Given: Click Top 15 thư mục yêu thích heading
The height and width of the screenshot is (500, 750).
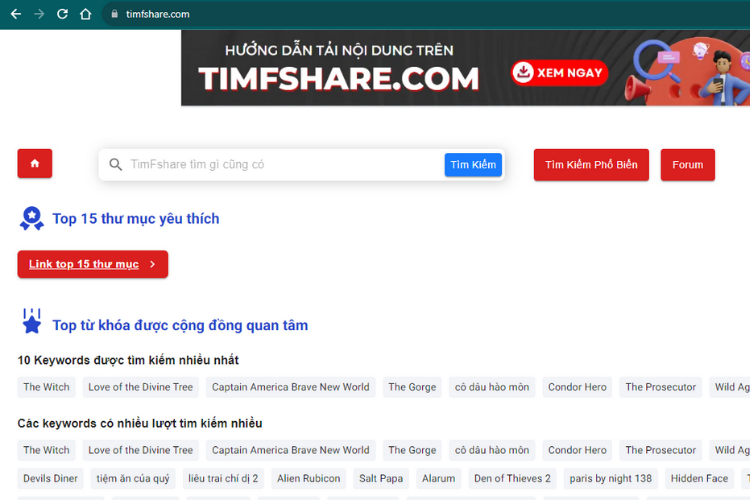Looking at the screenshot, I should point(136,219).
